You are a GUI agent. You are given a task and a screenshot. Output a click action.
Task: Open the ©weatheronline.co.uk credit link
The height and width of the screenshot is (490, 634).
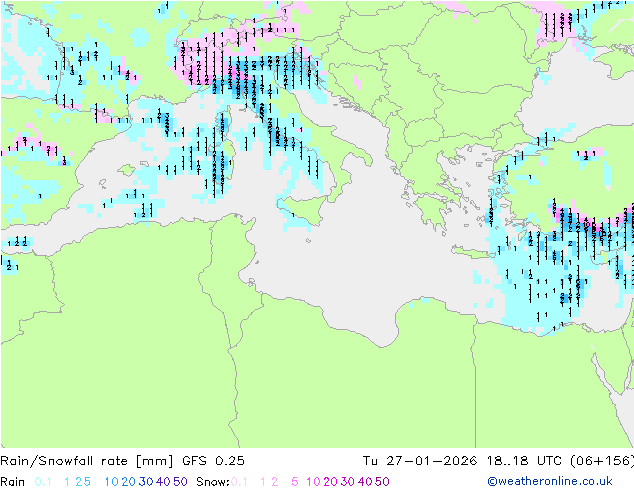(550, 481)
